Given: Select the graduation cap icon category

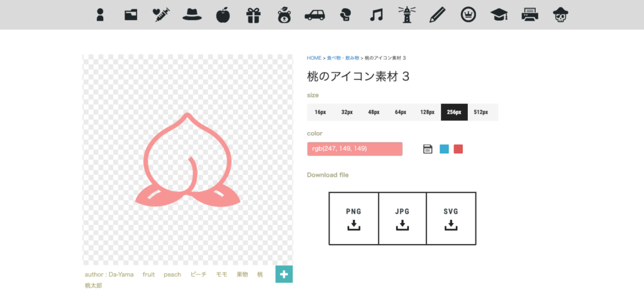Looking at the screenshot, I should pyautogui.click(x=499, y=14).
